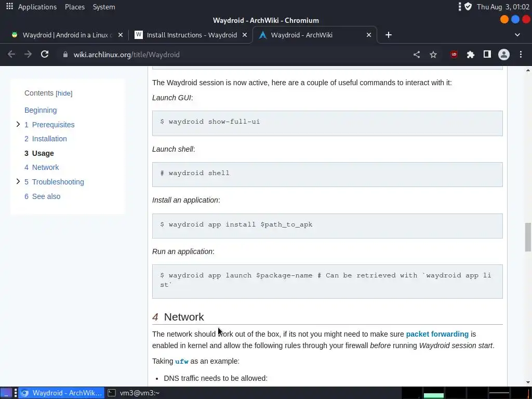The height and width of the screenshot is (399, 532).
Task: View site info via padlock icon
Action: pyautogui.click(x=65, y=55)
